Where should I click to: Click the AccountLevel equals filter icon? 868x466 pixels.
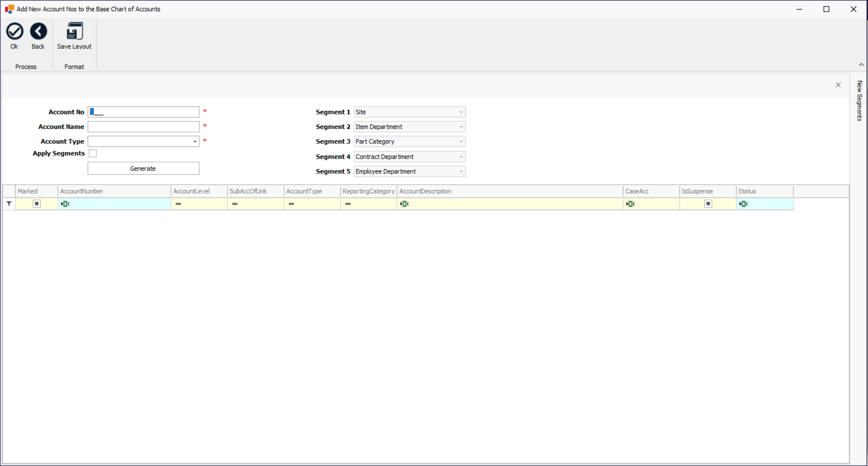point(179,204)
